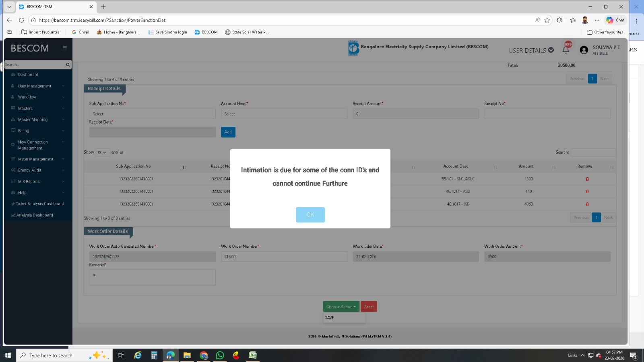
Task: Open the browser tab search dropdown
Action: (9, 7)
